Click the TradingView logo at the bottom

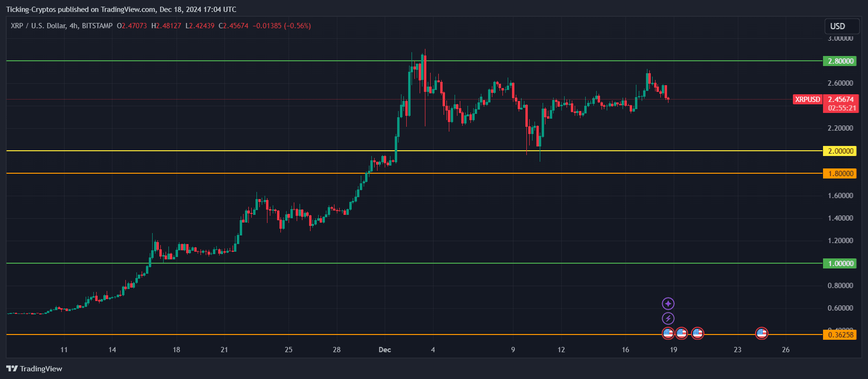tap(34, 368)
